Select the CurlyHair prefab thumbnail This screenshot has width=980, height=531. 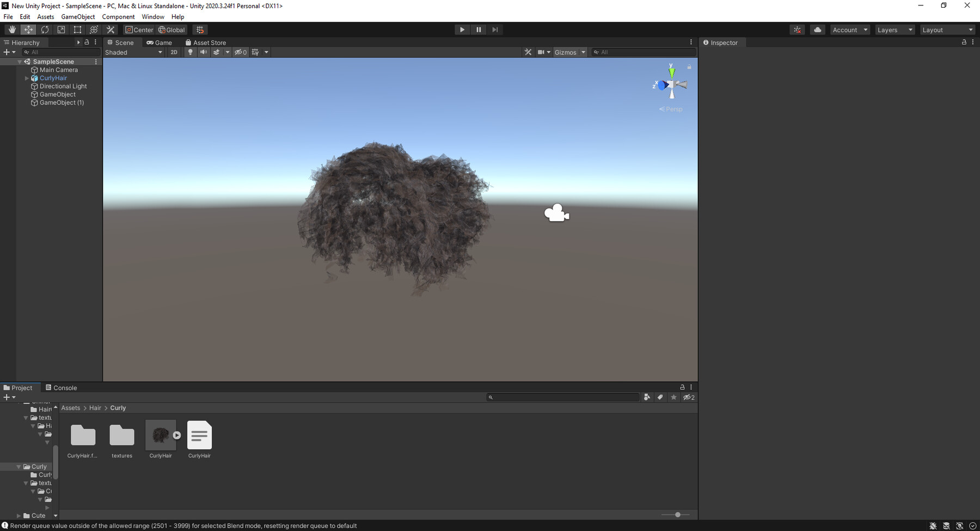coord(161,435)
